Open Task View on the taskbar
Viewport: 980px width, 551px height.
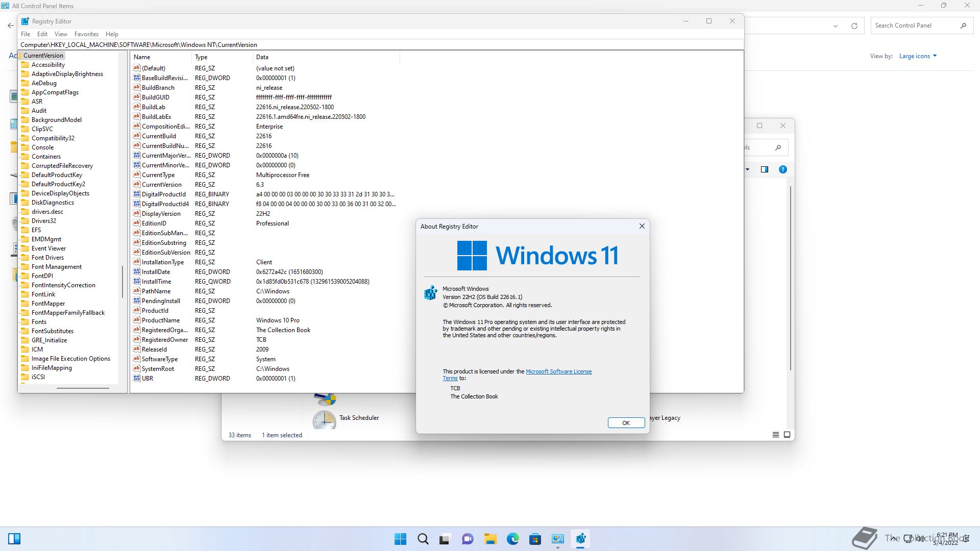pos(445,539)
